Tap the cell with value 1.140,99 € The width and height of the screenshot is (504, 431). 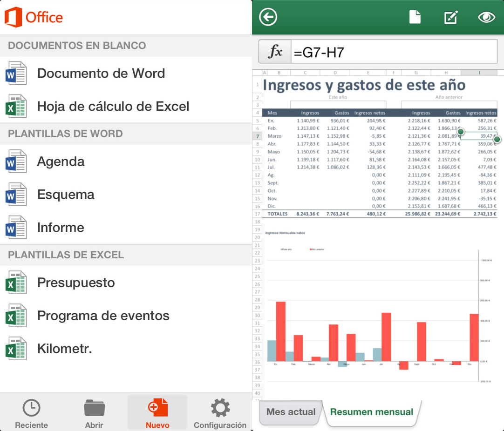(x=308, y=121)
